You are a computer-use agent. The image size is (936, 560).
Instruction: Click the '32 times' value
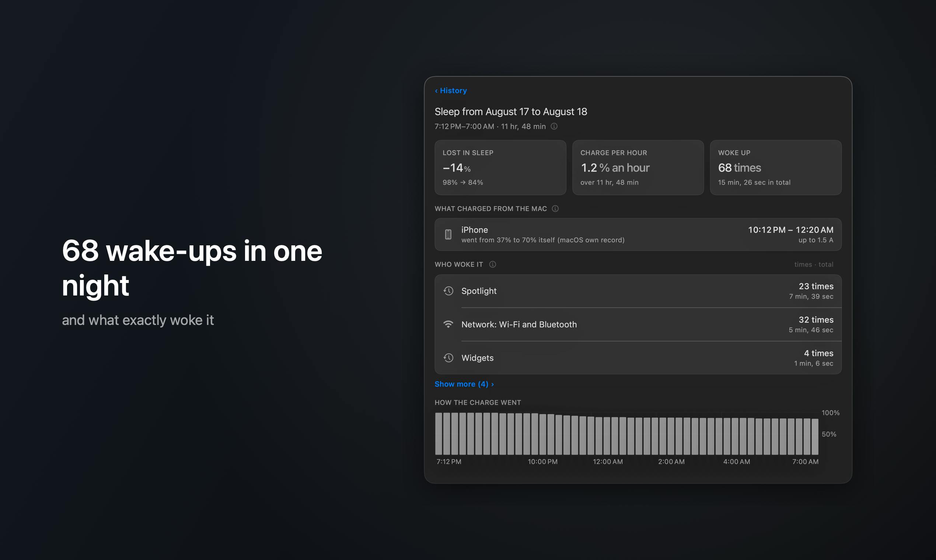(x=816, y=320)
